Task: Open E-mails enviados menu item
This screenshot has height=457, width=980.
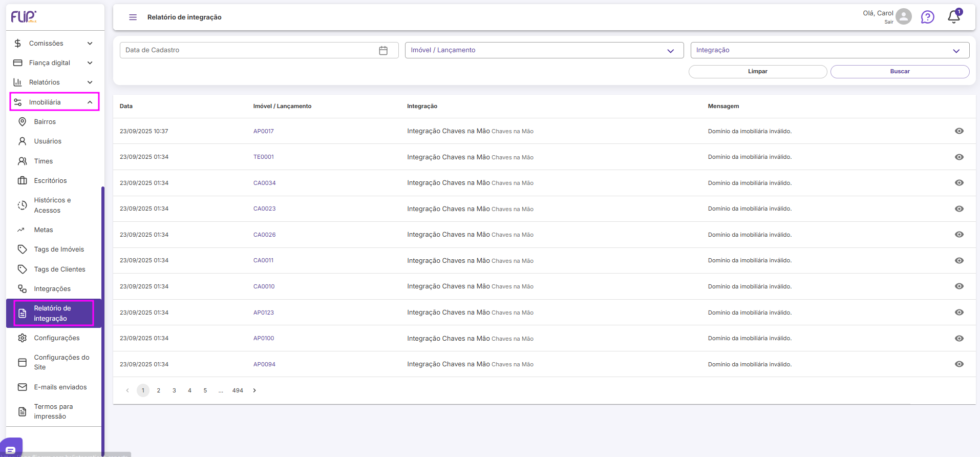Action: (54, 387)
